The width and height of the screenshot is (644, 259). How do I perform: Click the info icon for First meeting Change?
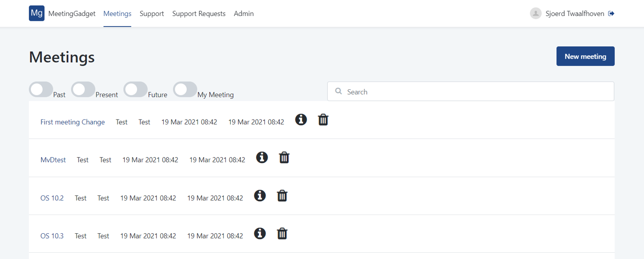(x=301, y=120)
